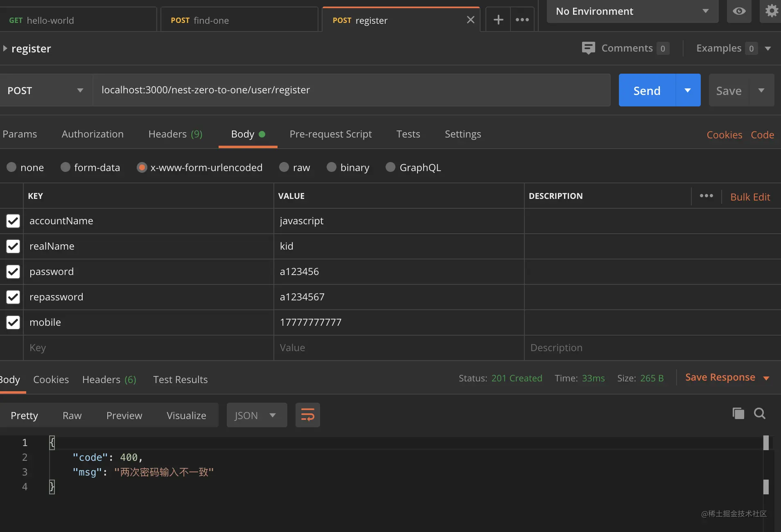Screen dimensions: 781x532
Task: Open a new request tab with plus icon
Action: coord(498,20)
